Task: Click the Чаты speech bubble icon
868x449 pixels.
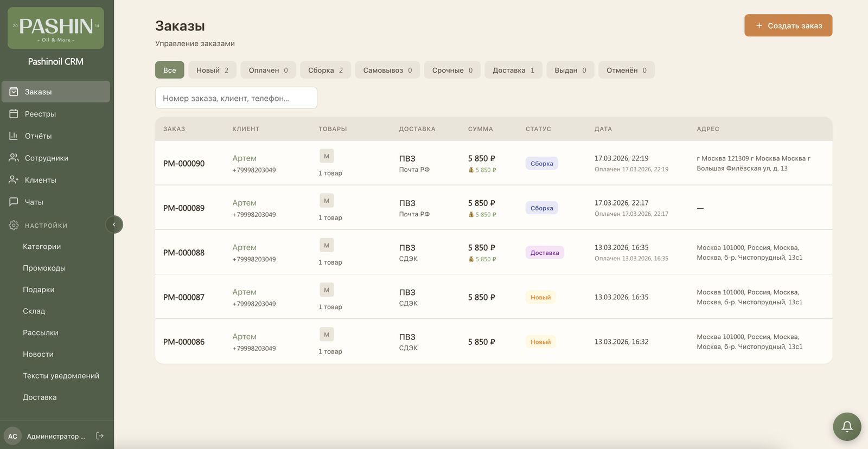Action: click(x=14, y=202)
